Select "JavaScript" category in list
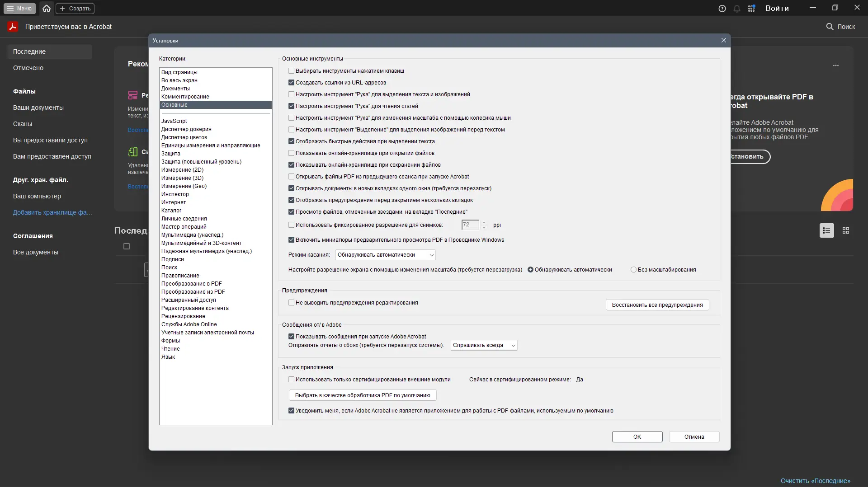 coord(174,121)
